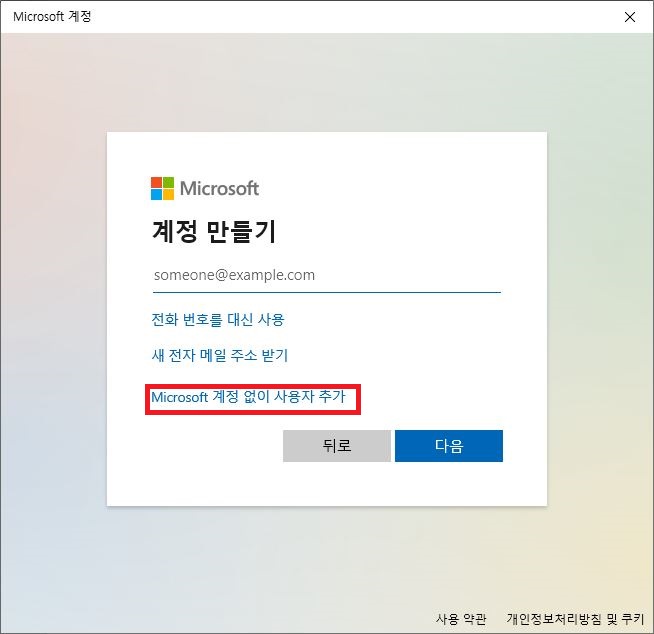Go back with the 뒤로 button

(x=337, y=446)
